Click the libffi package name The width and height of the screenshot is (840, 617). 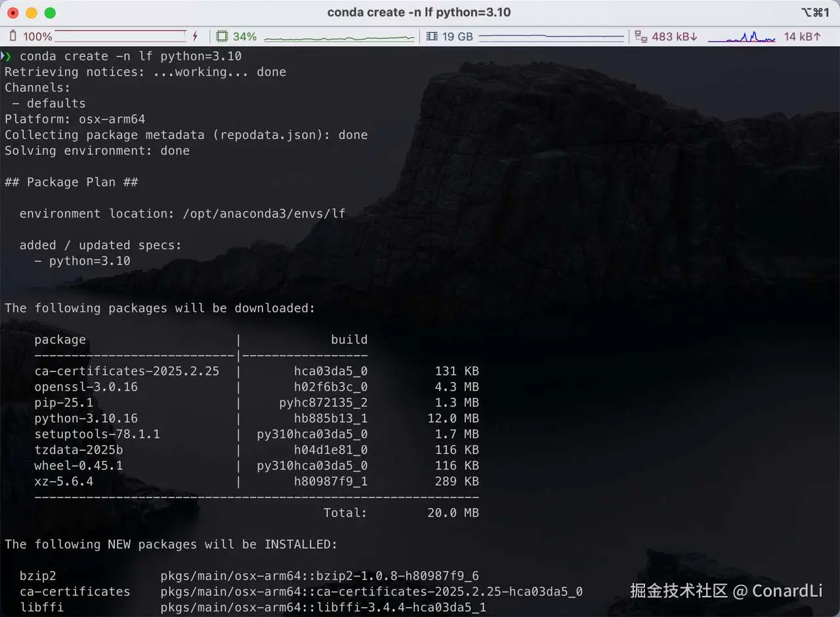point(42,608)
